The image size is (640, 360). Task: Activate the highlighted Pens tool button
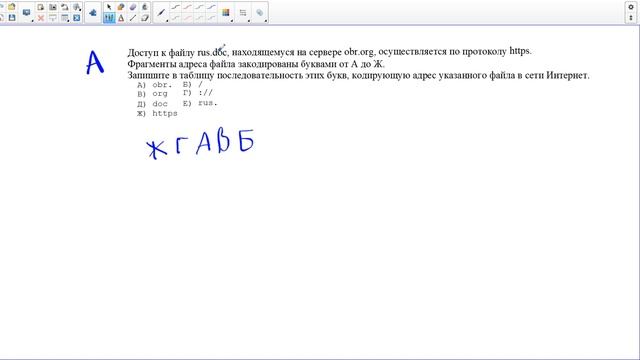point(109,18)
